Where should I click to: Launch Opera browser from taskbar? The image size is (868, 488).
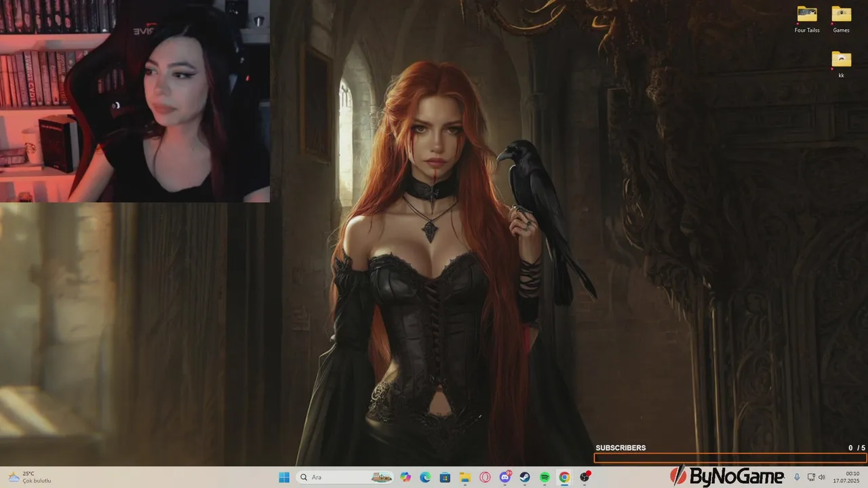[x=485, y=477]
